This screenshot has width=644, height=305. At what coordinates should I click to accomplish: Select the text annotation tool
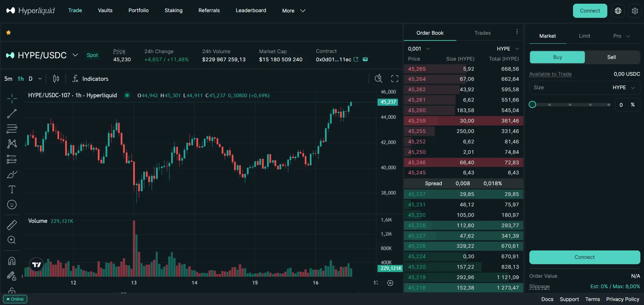point(12,190)
